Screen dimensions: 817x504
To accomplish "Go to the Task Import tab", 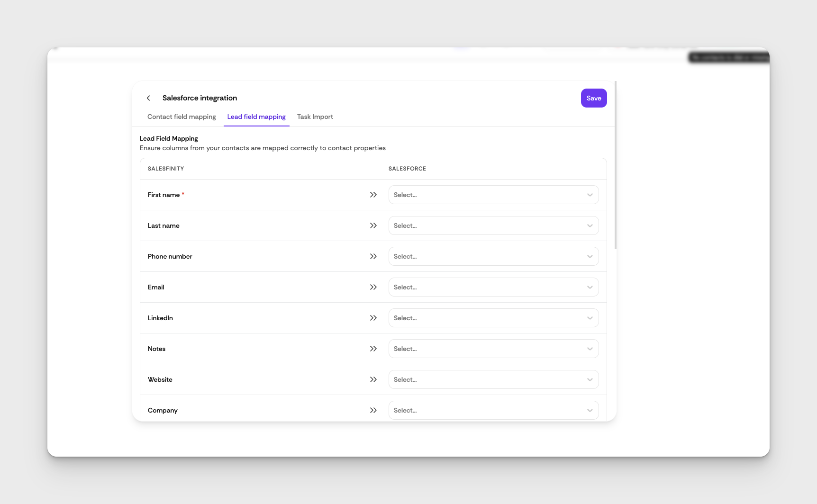I will tap(315, 117).
